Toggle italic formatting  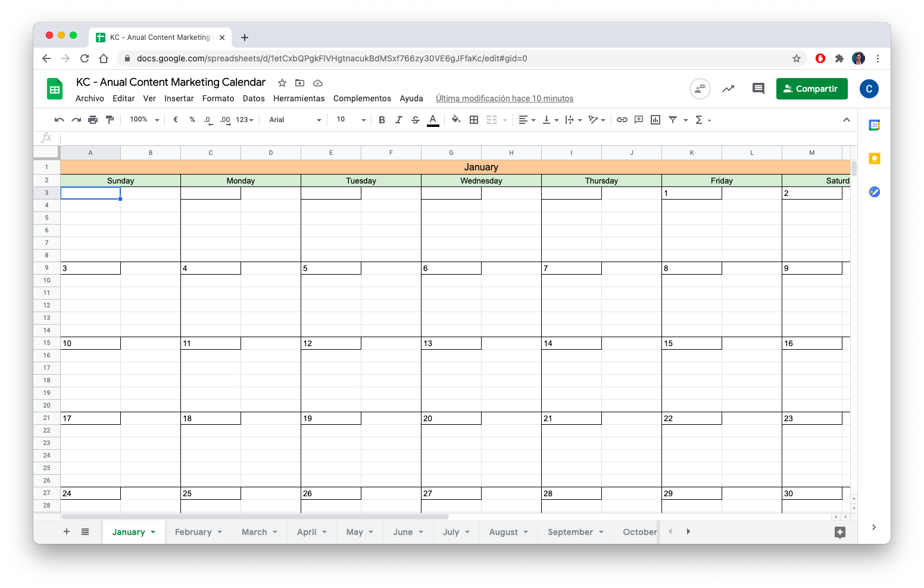coord(399,120)
